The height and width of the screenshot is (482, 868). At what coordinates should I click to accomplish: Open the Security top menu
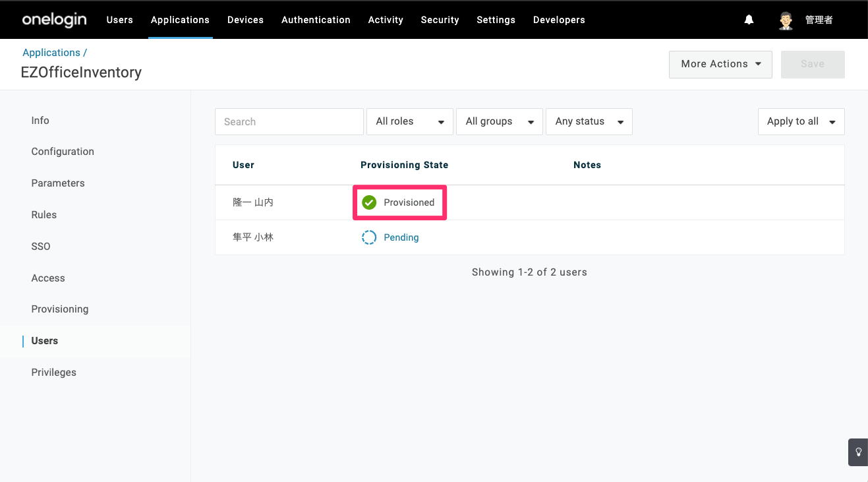440,20
